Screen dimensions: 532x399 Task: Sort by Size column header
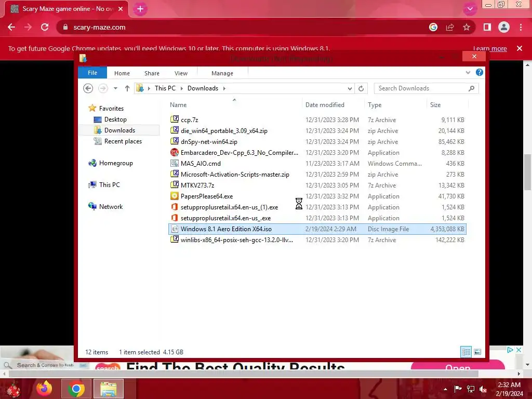pos(435,105)
